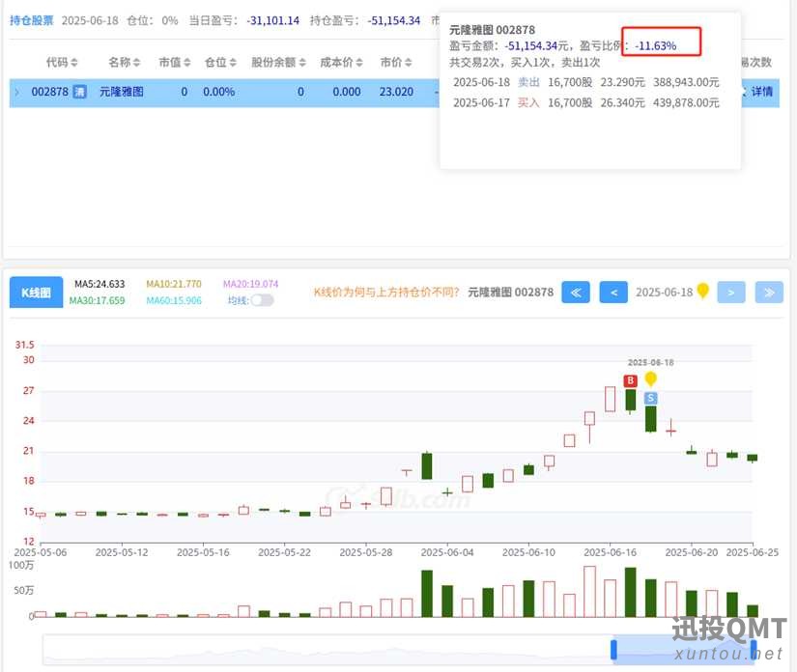The width and height of the screenshot is (797, 672).
Task: Click MA20:19.074 legend label
Action: (x=250, y=284)
